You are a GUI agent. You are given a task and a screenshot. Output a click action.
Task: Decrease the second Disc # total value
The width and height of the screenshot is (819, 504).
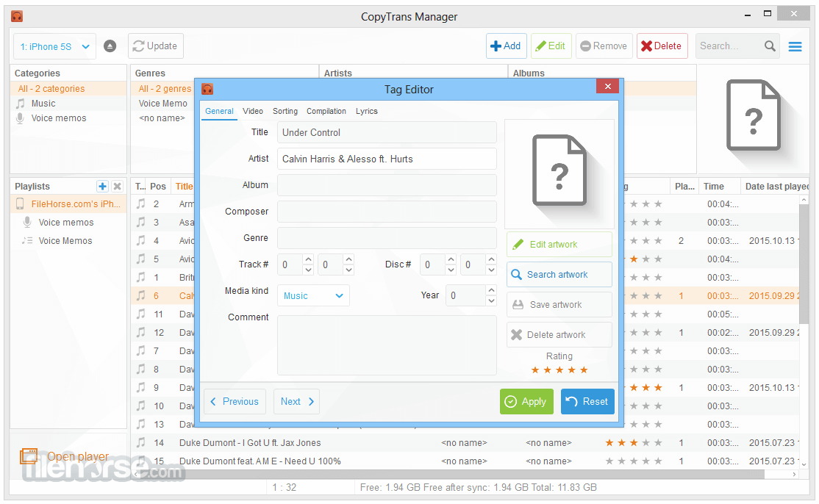[491, 270]
